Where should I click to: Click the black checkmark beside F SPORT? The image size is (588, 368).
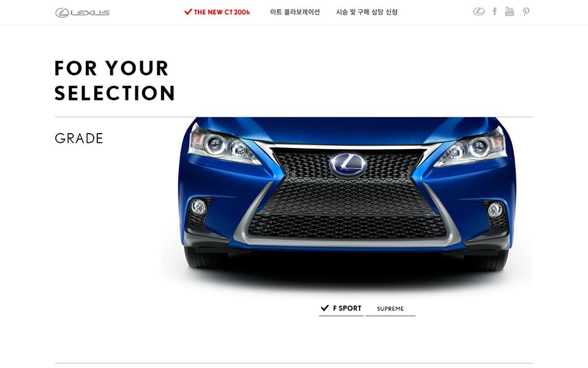(x=325, y=308)
